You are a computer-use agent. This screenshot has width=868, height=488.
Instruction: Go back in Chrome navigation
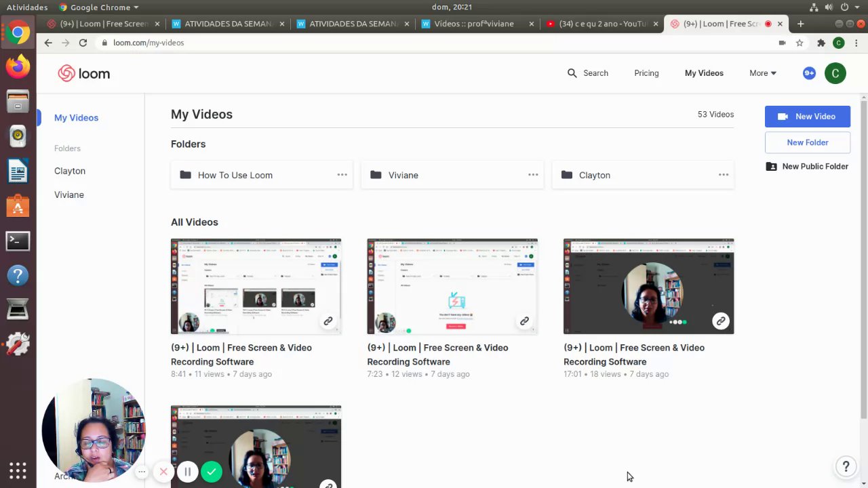point(48,43)
